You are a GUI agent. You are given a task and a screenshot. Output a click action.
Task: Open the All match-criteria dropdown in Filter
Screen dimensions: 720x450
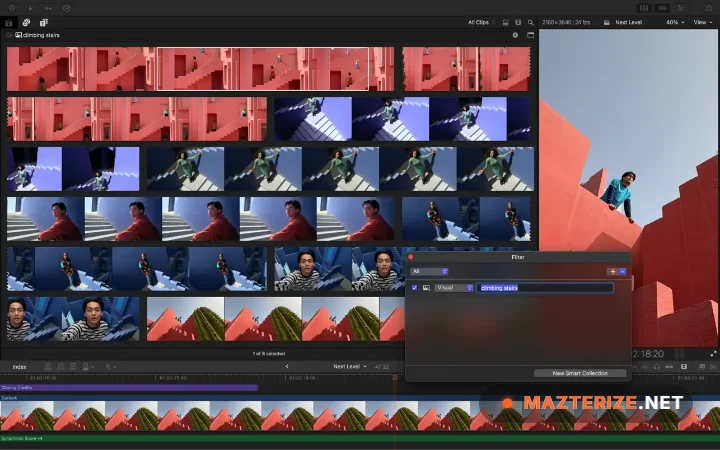tap(429, 272)
